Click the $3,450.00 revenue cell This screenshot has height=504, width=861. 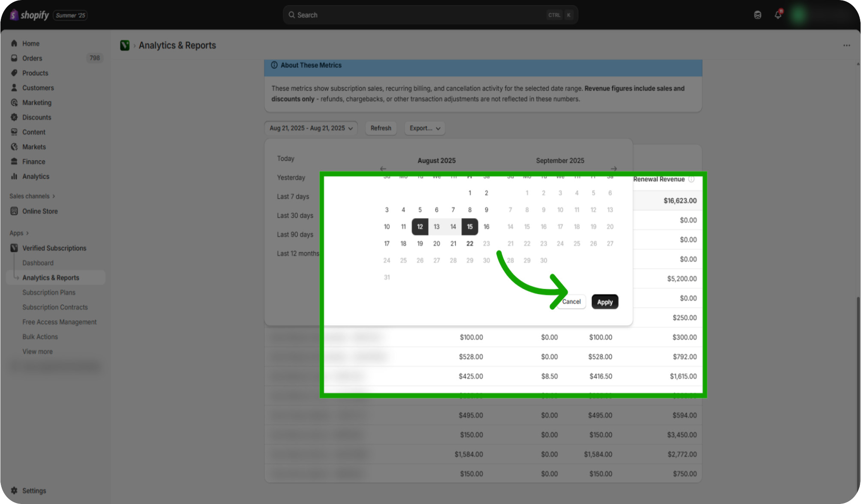(x=682, y=435)
